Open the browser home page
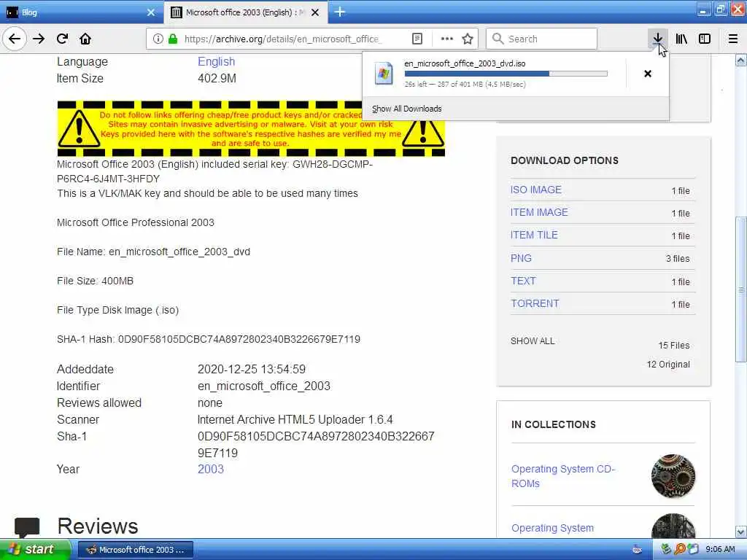This screenshot has height=560, width=747. coord(85,39)
